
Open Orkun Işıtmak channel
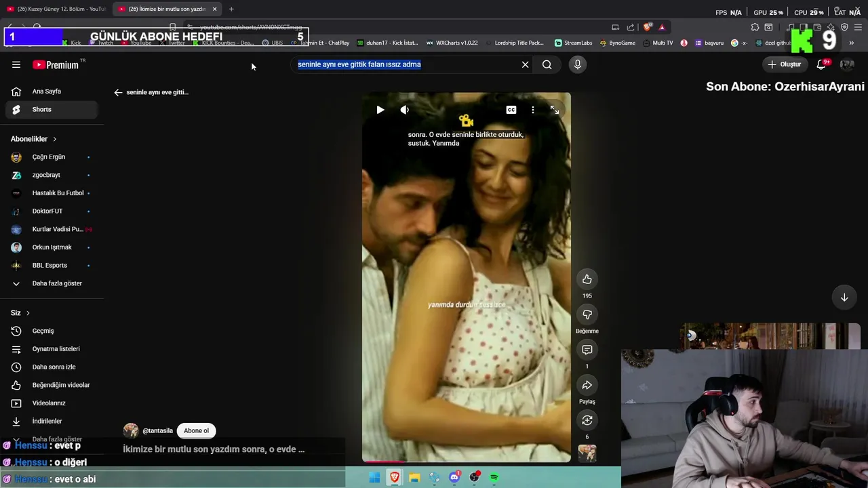(x=53, y=247)
